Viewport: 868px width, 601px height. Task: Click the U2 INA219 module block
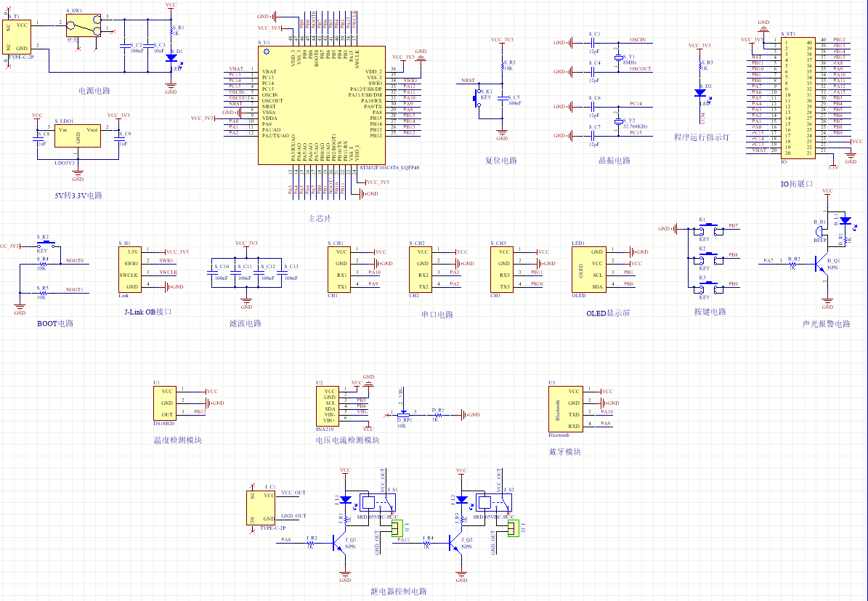coord(327,406)
